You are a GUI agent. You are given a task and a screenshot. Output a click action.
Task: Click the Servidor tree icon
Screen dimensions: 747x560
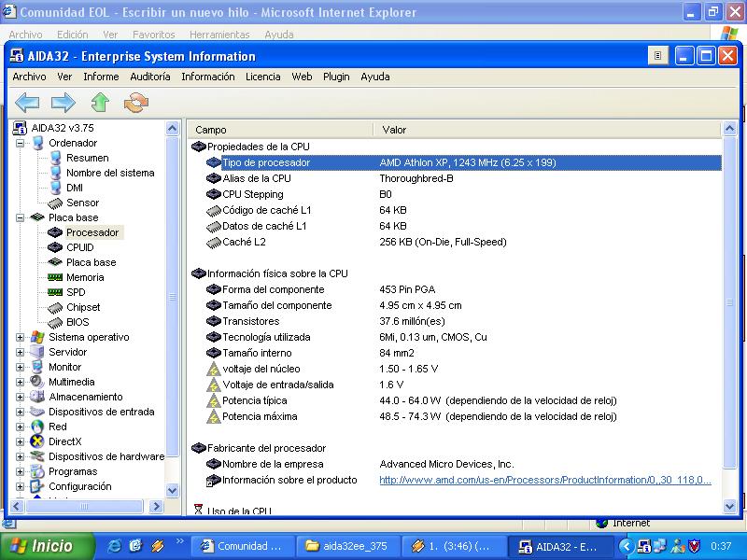37,352
